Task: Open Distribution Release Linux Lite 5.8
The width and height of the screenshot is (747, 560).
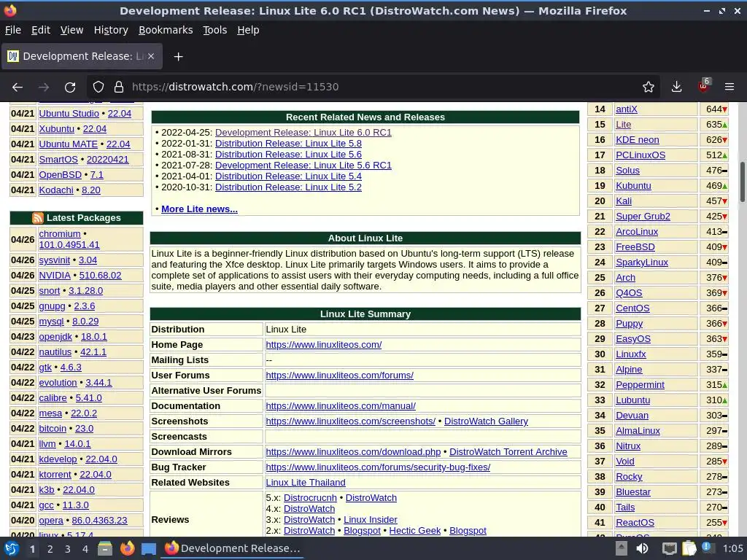Action: click(x=288, y=144)
